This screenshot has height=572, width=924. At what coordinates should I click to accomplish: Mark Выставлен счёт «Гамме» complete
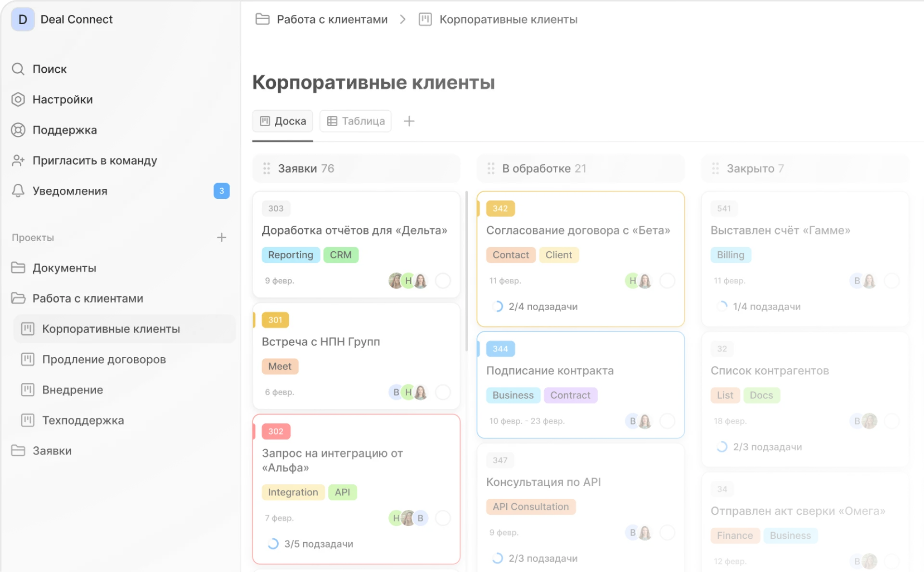click(x=892, y=280)
